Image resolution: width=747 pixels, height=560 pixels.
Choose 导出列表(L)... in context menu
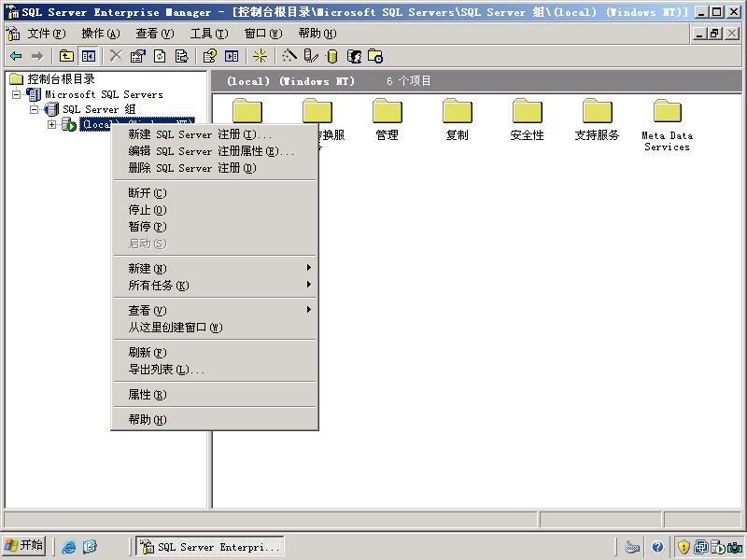tap(215, 369)
